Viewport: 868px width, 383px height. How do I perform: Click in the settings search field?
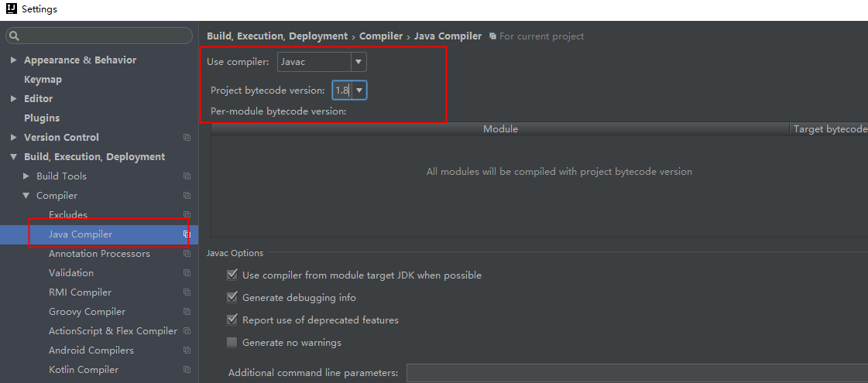[x=99, y=36]
